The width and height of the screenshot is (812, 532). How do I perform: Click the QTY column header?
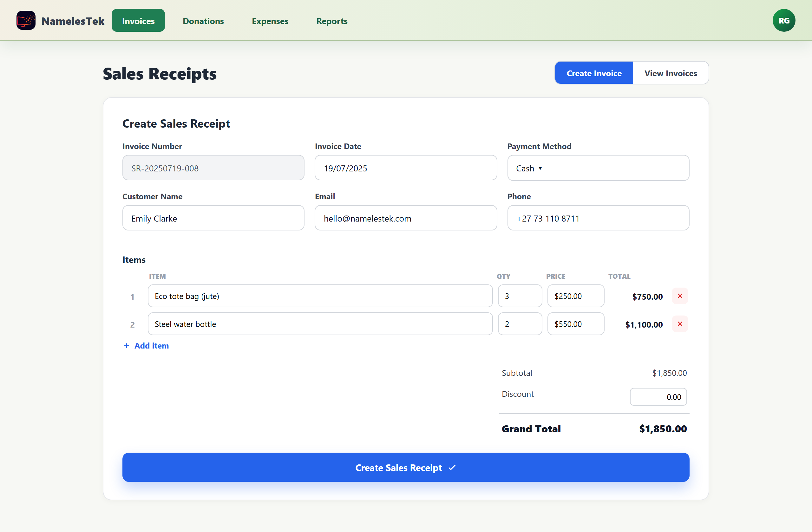tap(503, 276)
